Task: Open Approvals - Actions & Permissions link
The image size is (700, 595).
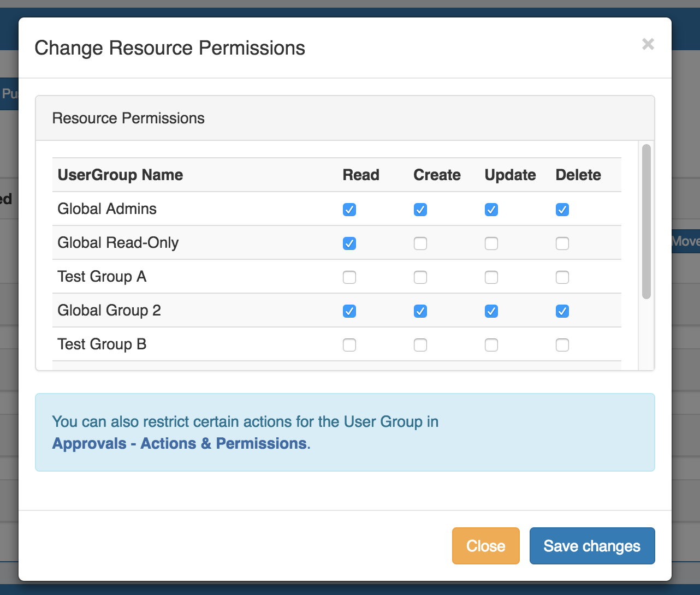Action: pos(180,443)
